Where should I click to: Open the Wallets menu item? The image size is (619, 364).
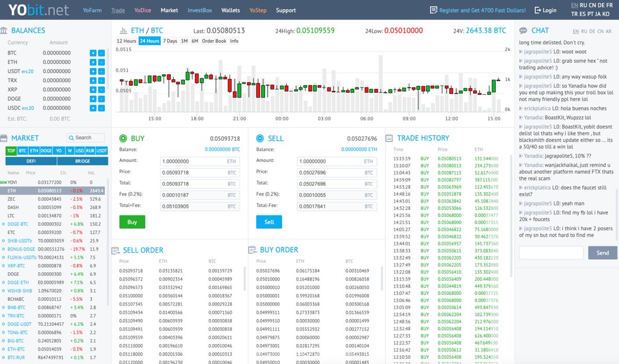pyautogui.click(x=231, y=10)
